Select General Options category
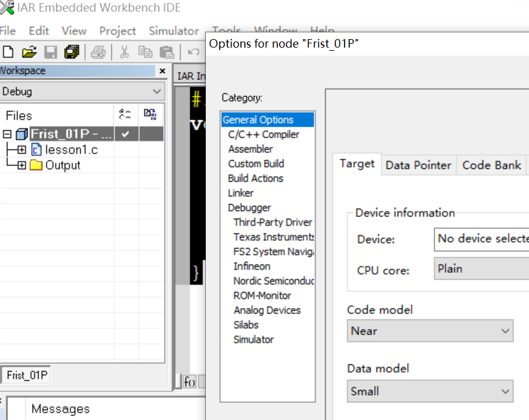Screen dimensions: 529x420 tap(268, 120)
